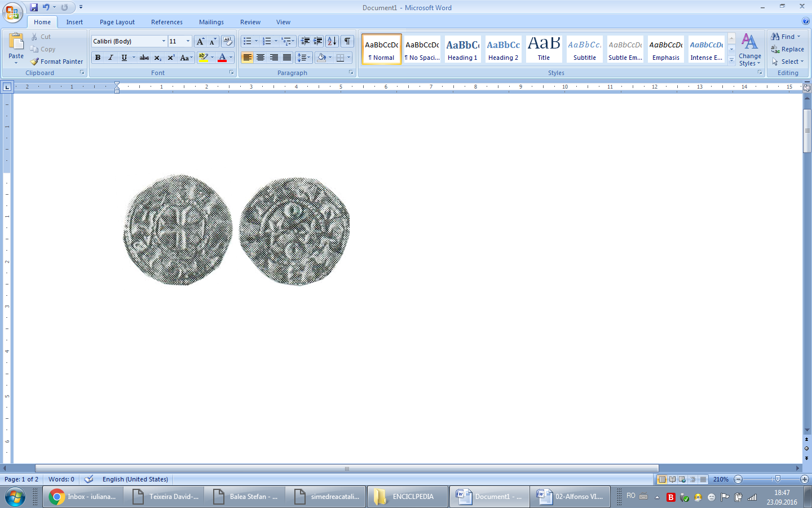Screen dimensions: 812x508
Task: Click the zoom slider handle
Action: click(x=778, y=479)
